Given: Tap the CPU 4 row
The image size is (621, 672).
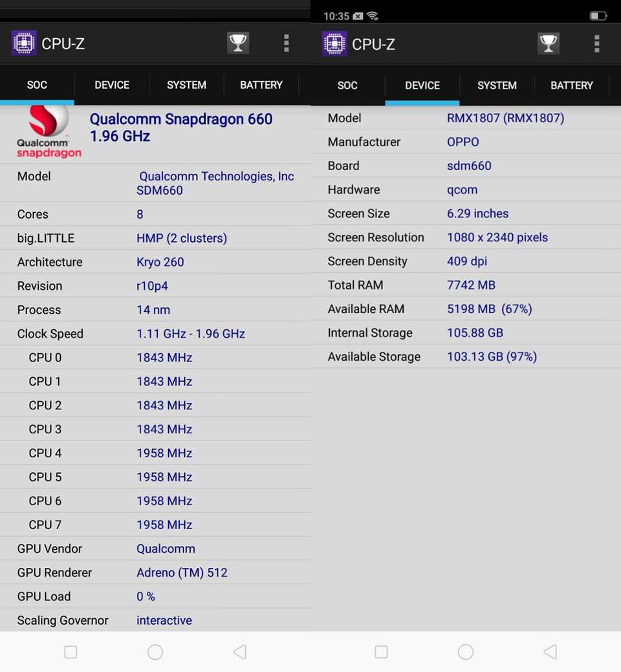Looking at the screenshot, I should [x=155, y=453].
